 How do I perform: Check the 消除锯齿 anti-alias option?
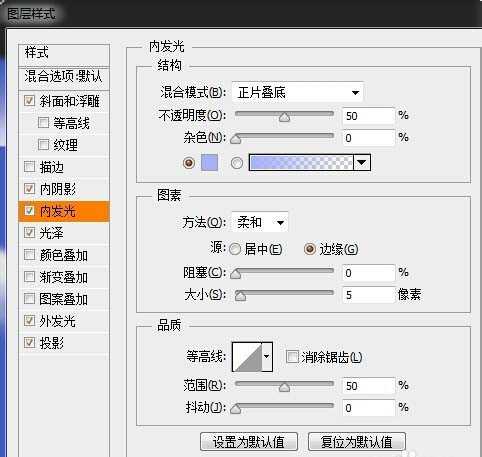[292, 357]
